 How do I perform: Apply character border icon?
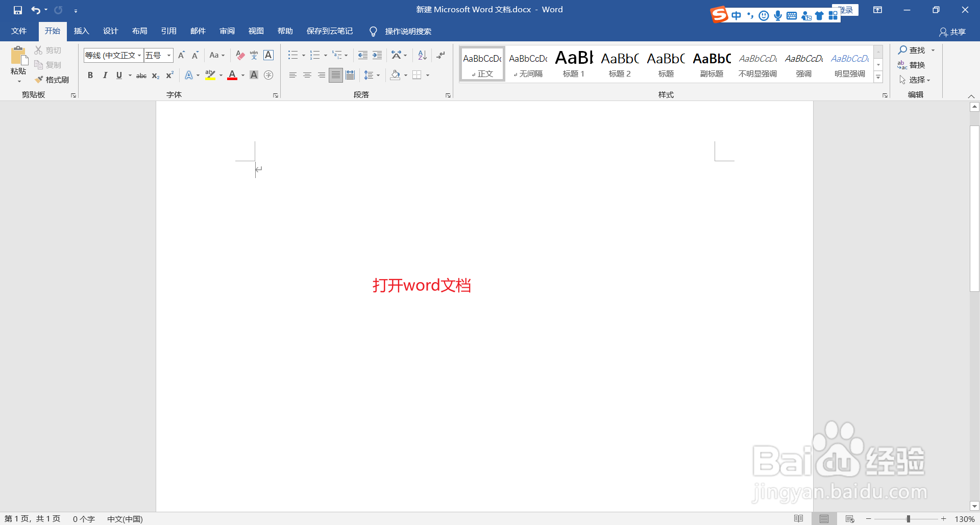[x=268, y=55]
